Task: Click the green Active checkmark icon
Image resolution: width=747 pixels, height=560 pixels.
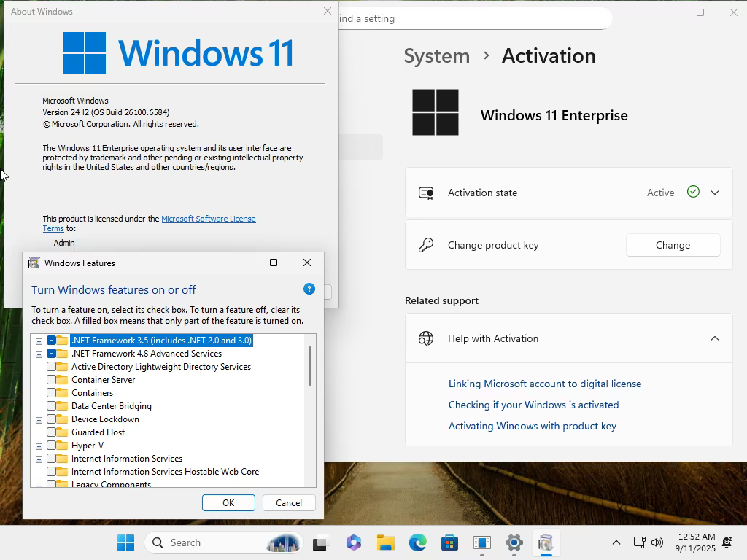Action: [693, 192]
